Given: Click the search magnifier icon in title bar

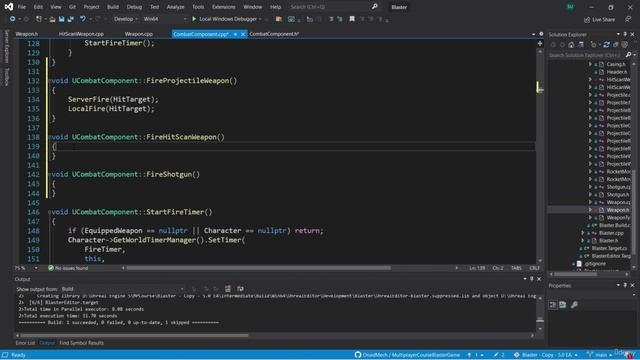Looking at the screenshot, I should click(x=374, y=7).
